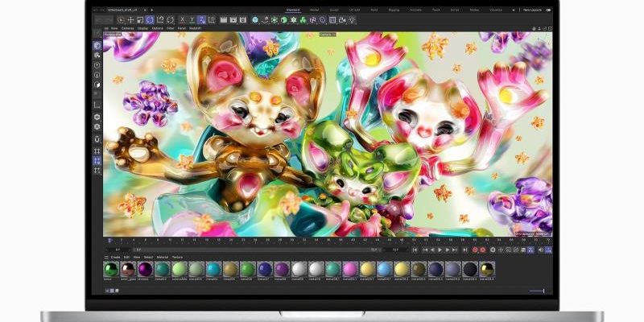
Task: Select the Spline Pen tool
Action: 265,19
